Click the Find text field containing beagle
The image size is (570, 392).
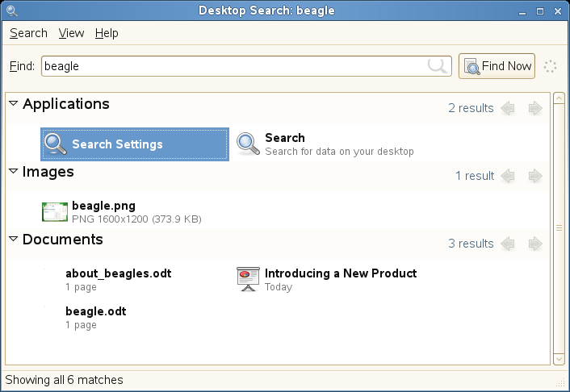pyautogui.click(x=246, y=66)
